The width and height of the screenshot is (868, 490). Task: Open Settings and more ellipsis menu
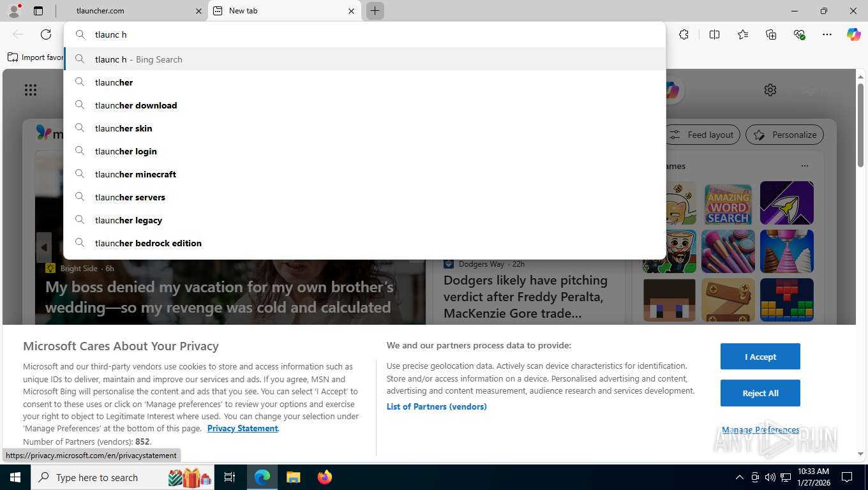[x=827, y=34]
